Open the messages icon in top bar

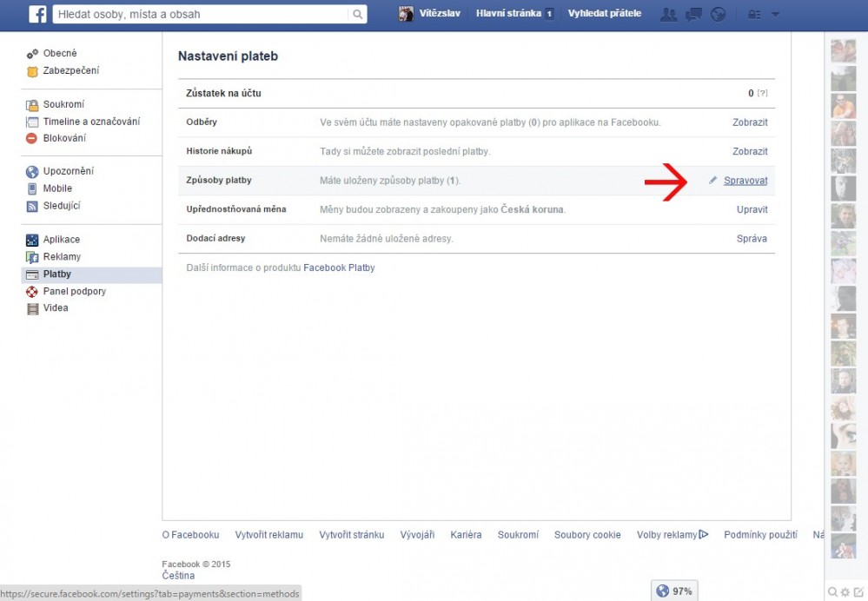tap(693, 15)
